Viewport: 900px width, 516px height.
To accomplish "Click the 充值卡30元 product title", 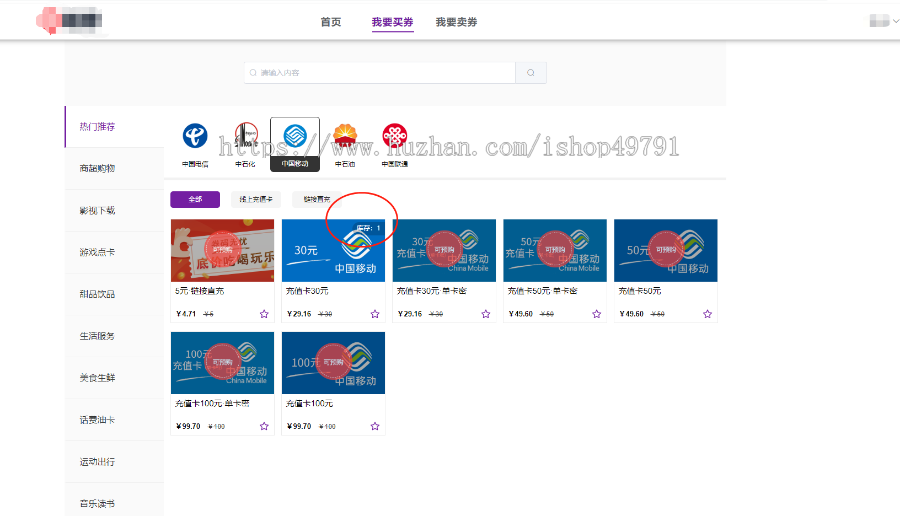I will (x=308, y=292).
